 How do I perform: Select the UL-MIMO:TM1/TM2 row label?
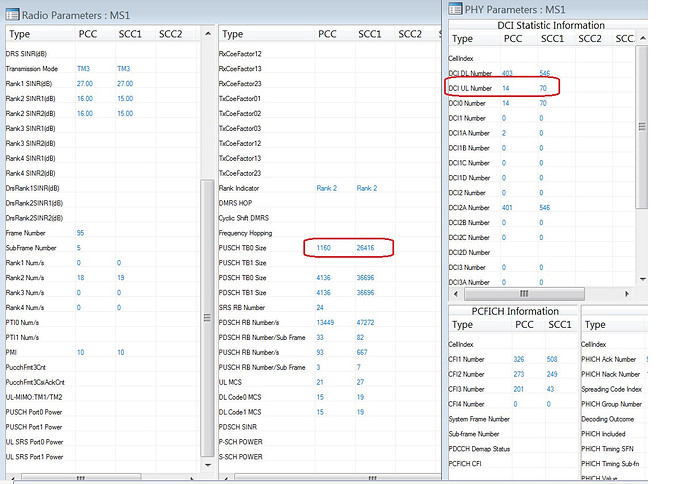click(x=34, y=397)
